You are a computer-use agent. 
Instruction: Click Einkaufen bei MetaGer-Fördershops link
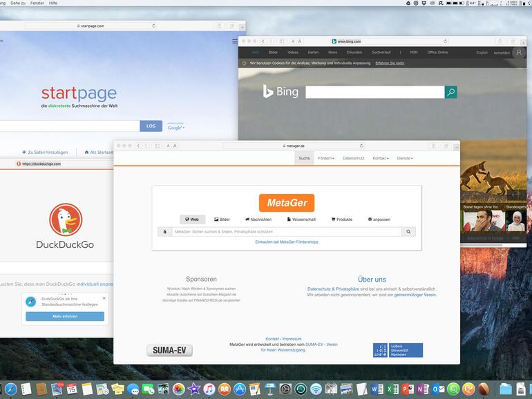287,242
